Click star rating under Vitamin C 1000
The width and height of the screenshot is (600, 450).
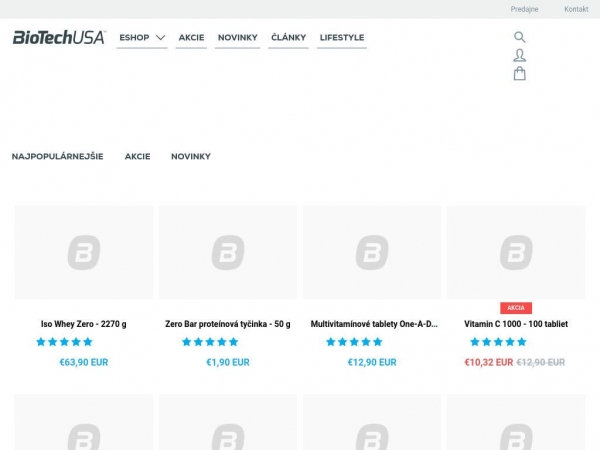[498, 342]
